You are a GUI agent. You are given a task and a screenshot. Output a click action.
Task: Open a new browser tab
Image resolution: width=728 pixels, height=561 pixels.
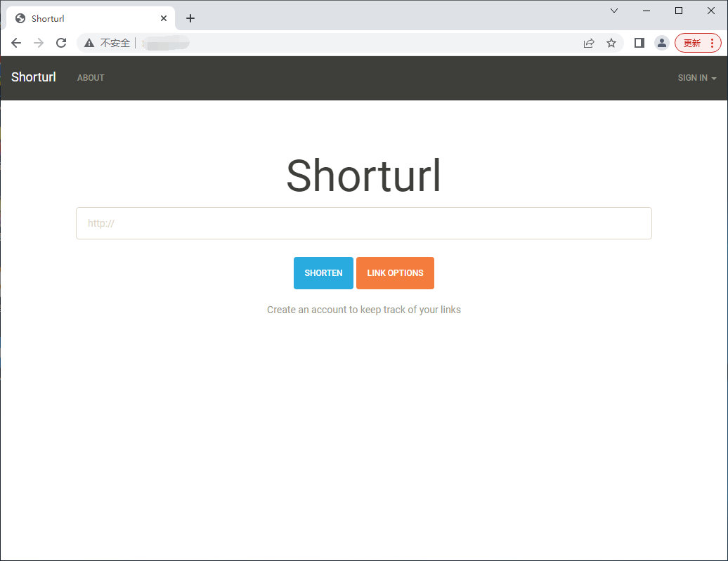click(x=190, y=18)
